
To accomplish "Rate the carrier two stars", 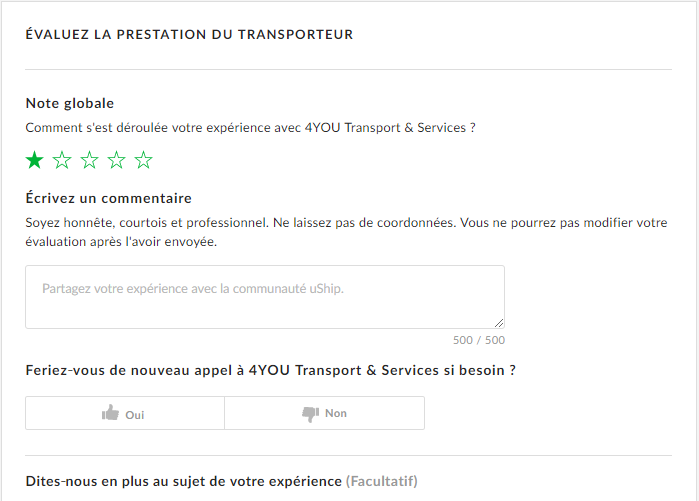I will coord(62,160).
